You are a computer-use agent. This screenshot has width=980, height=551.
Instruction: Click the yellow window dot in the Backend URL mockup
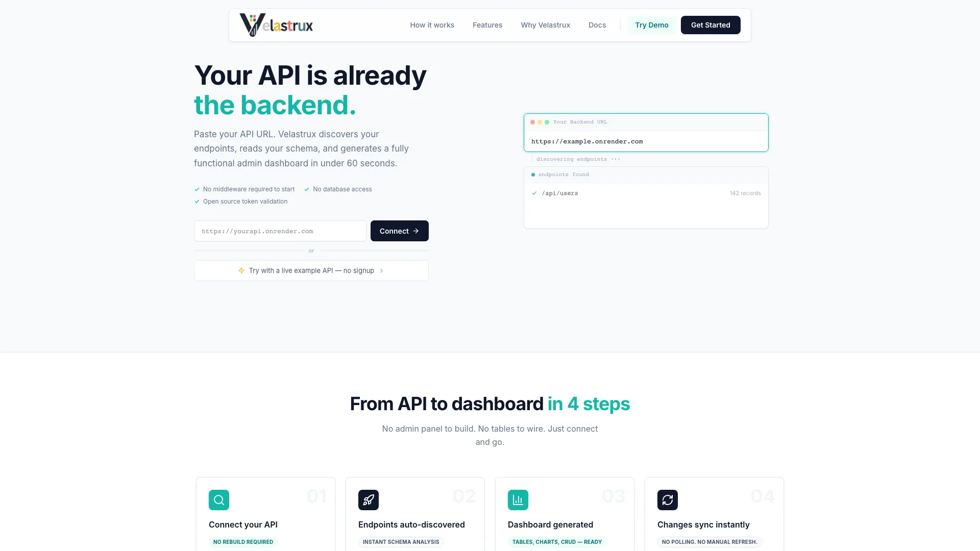(x=540, y=122)
